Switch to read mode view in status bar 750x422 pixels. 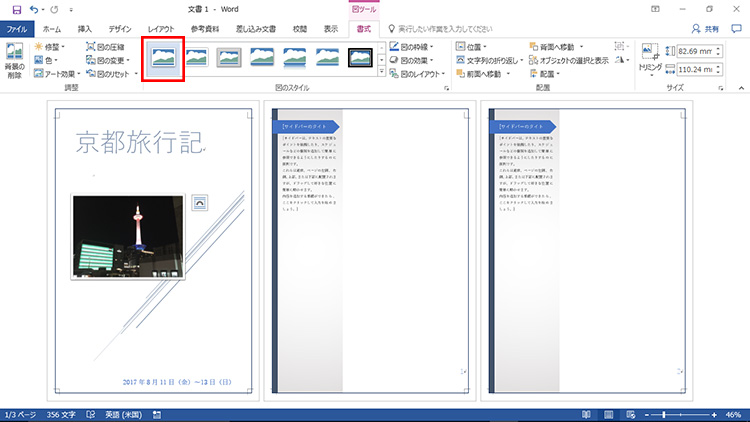[x=585, y=414]
